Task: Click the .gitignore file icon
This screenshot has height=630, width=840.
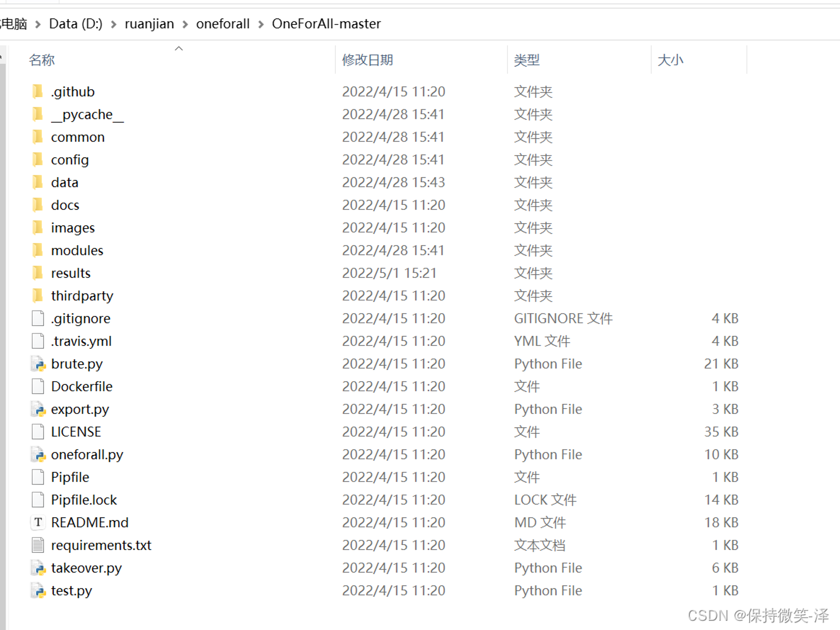Action: coord(38,318)
